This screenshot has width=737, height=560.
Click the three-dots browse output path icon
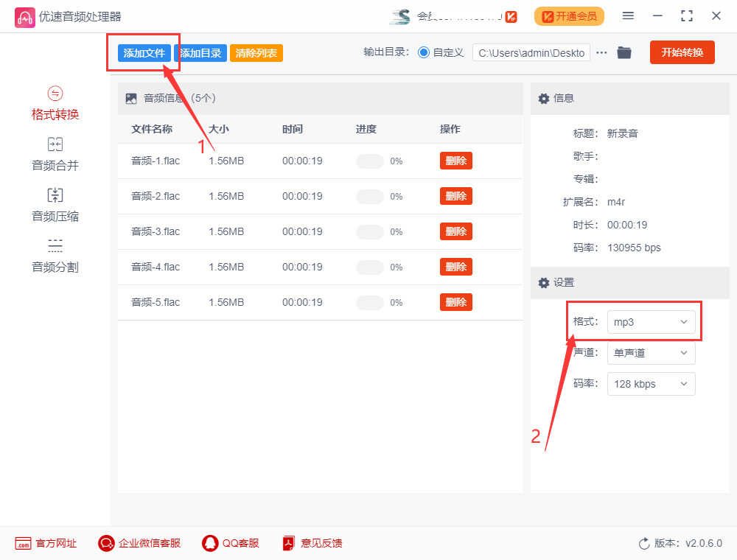pyautogui.click(x=601, y=52)
